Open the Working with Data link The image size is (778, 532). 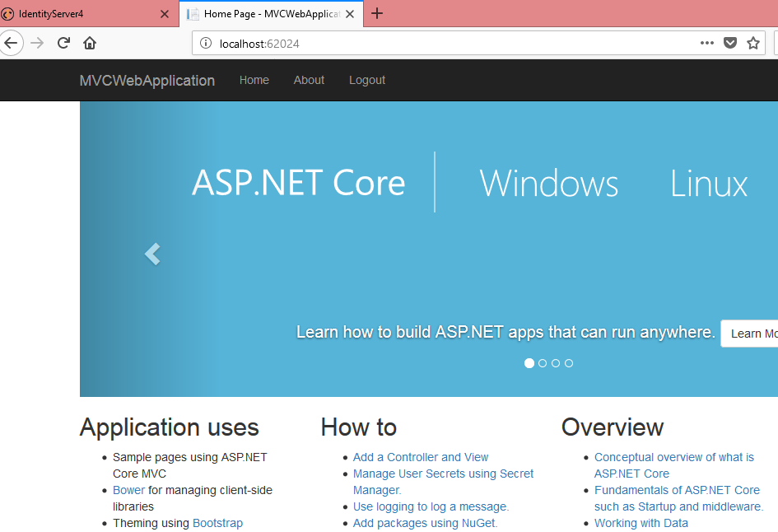pyautogui.click(x=641, y=523)
